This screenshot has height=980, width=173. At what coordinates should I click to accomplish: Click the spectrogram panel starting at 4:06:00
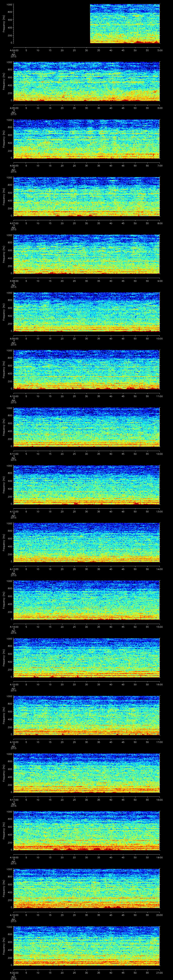pos(87,139)
